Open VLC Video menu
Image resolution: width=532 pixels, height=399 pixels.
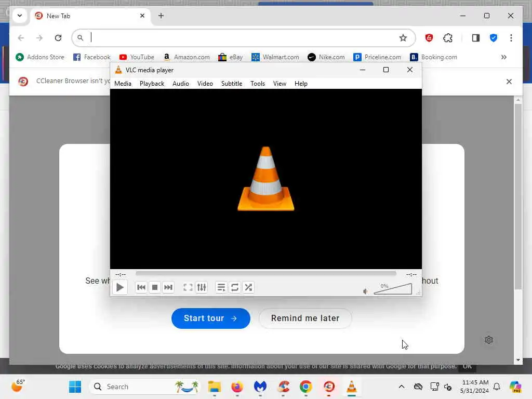click(x=205, y=84)
